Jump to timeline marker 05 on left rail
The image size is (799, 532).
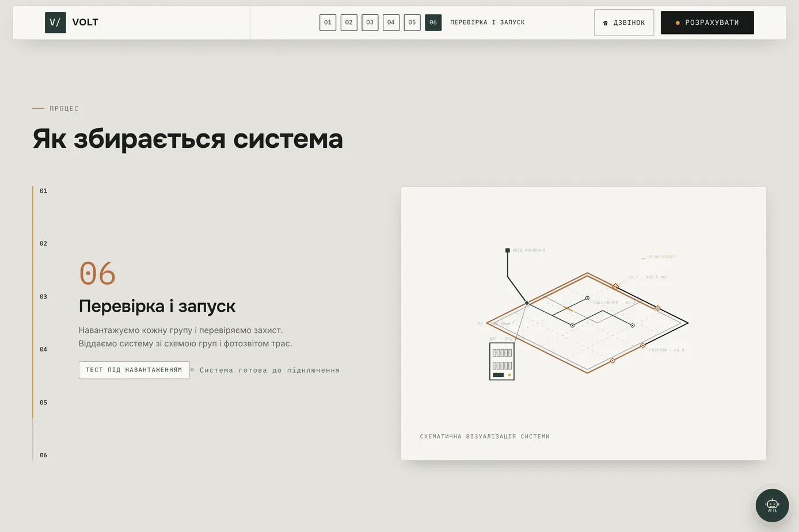pos(43,403)
